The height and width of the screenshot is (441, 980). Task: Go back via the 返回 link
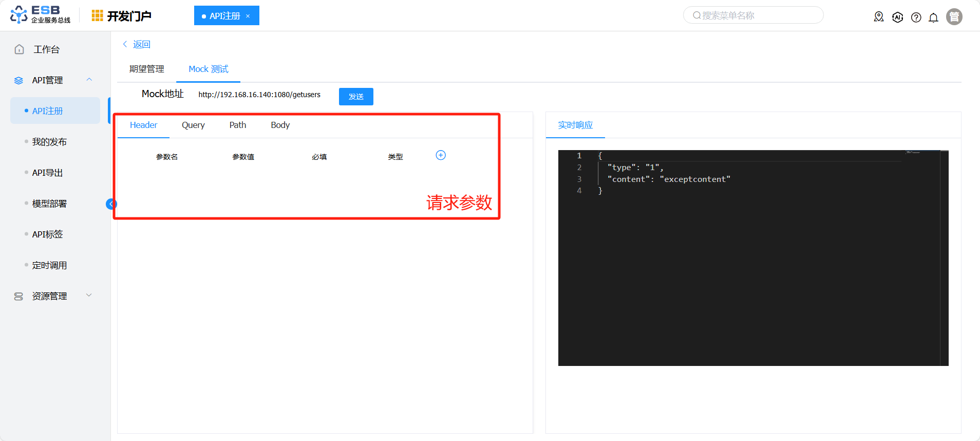[x=137, y=44]
